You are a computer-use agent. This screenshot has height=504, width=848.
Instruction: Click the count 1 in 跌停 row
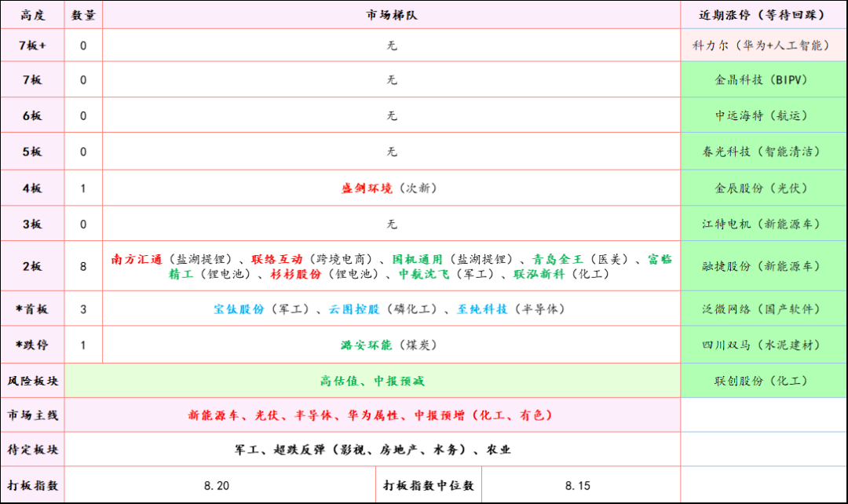pyautogui.click(x=83, y=345)
